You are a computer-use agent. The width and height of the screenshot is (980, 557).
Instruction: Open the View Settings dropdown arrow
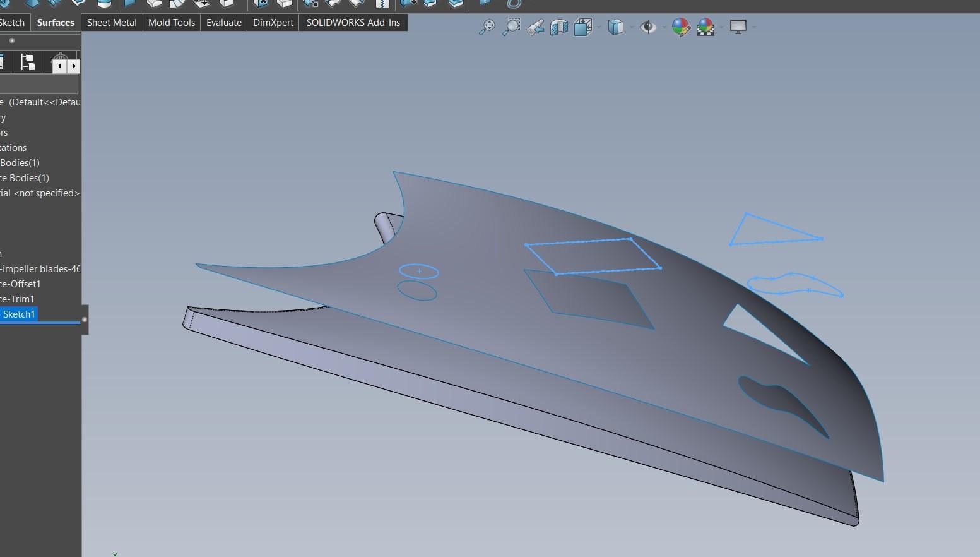point(754,27)
